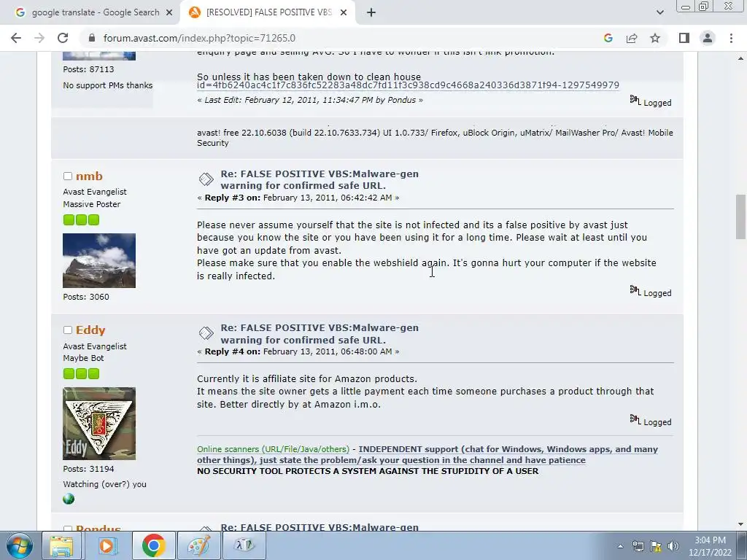Image resolution: width=747 pixels, height=560 pixels.
Task: Click the Posts: 3060 text
Action: [86, 297]
